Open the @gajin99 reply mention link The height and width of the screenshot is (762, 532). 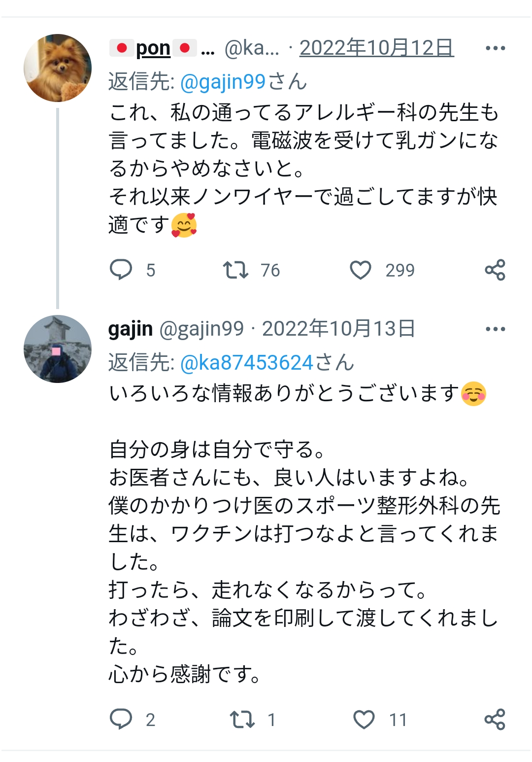223,81
